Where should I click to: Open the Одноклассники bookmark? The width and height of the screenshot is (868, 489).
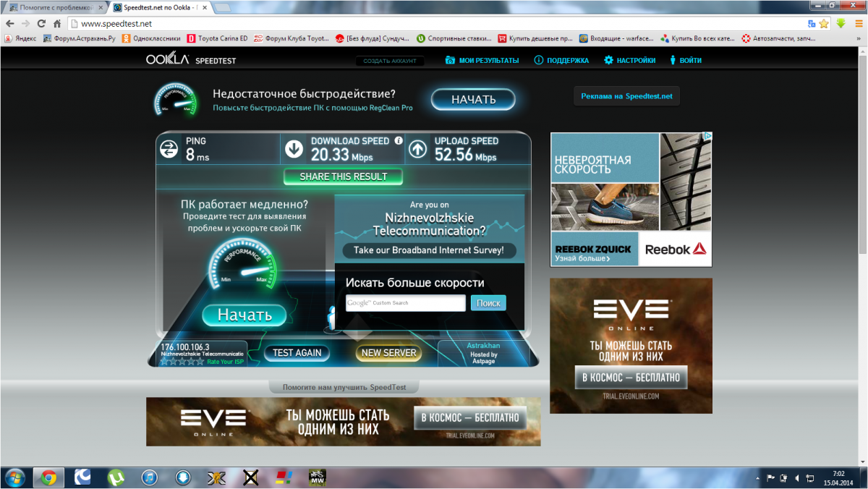tap(151, 38)
